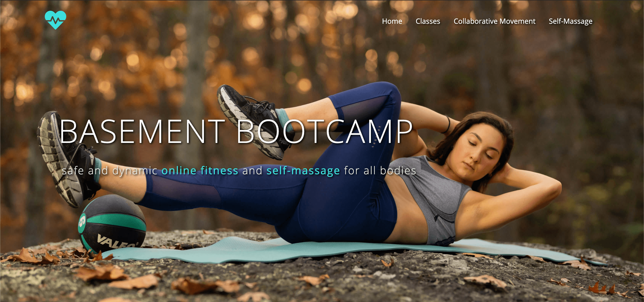
Task: Follow the teal 'online fitness' link
Action: point(200,170)
